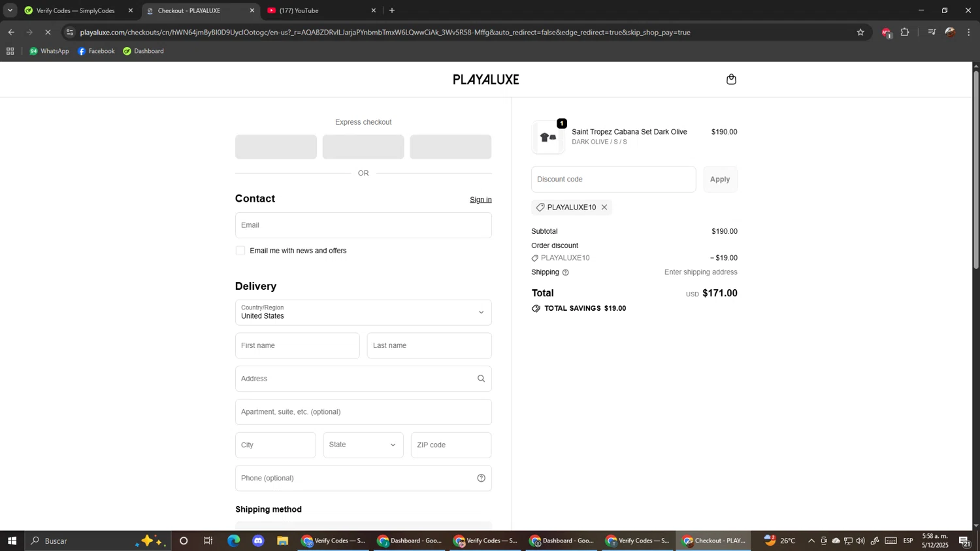Viewport: 980px width, 551px height.
Task: Focus the Email input field
Action: coord(363,225)
